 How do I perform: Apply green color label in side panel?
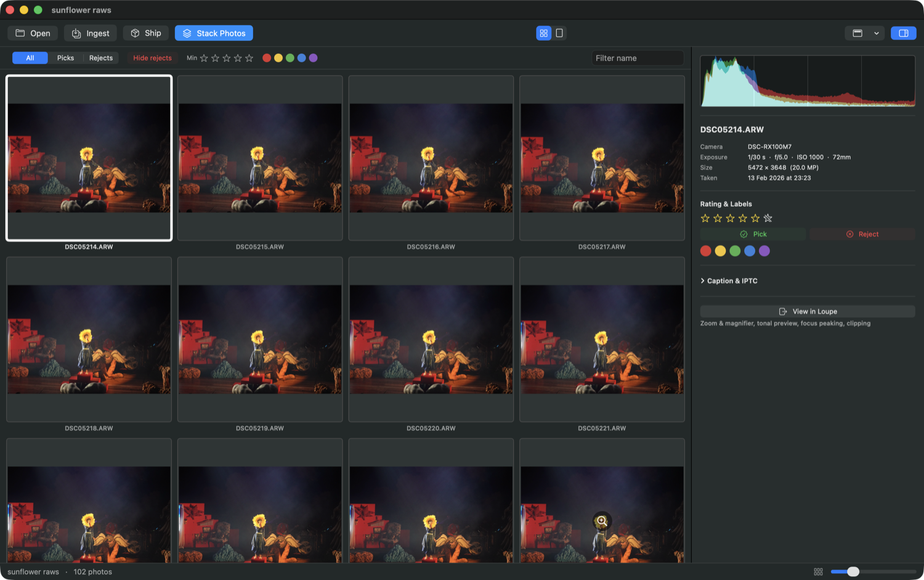point(735,251)
